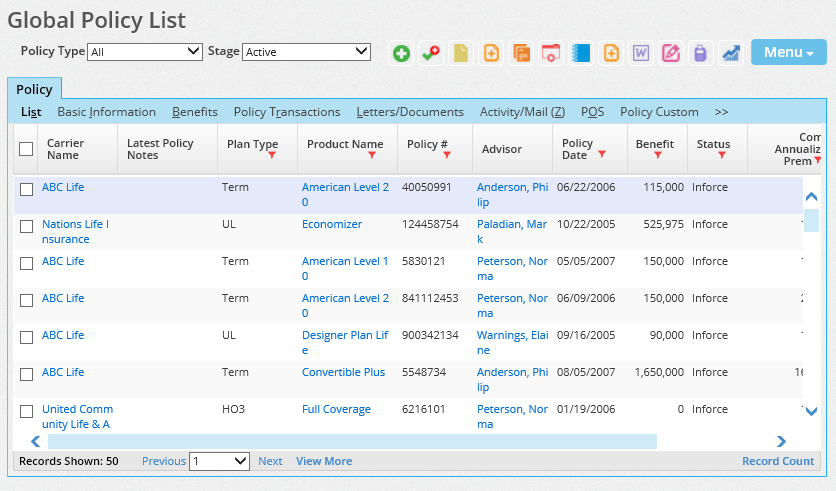836x491 pixels.
Task: Click the pink edit pencil icon
Action: tap(671, 53)
